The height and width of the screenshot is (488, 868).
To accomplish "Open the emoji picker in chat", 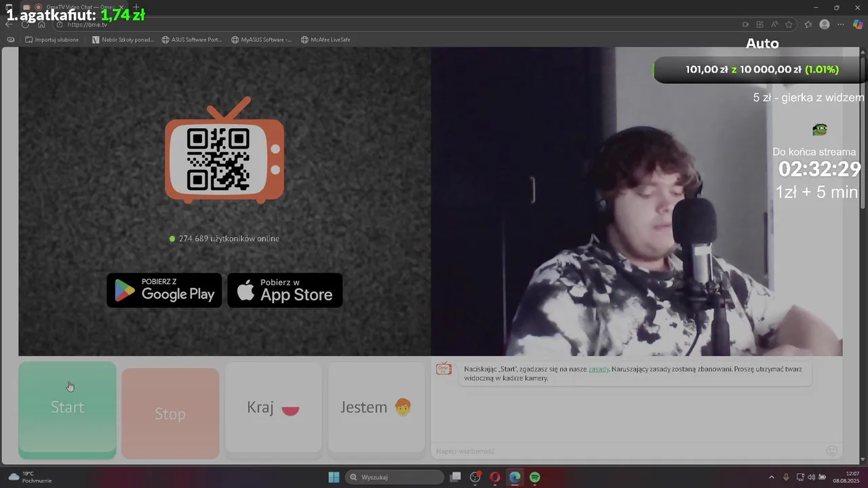I will pyautogui.click(x=832, y=451).
